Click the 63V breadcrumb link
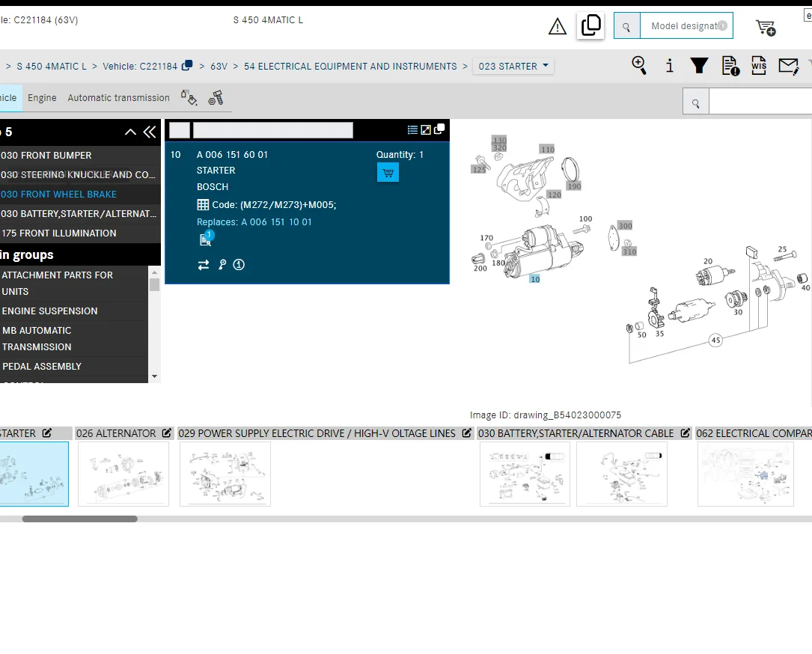Screen dimensions: 812x654 click(x=219, y=66)
